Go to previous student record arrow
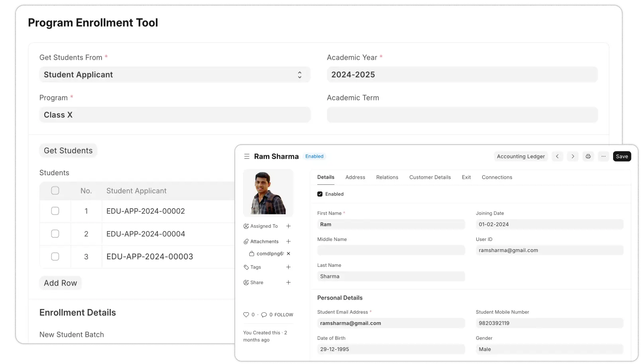 [x=557, y=157]
